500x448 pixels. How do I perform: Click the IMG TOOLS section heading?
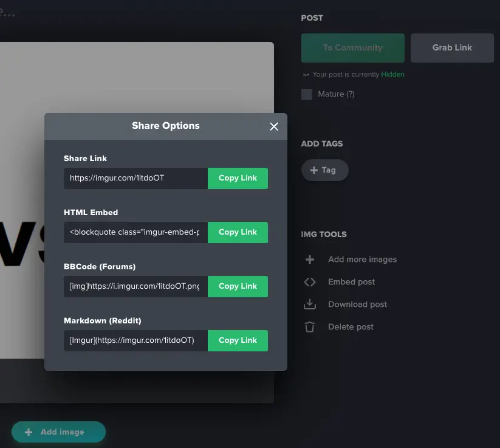pos(324,234)
